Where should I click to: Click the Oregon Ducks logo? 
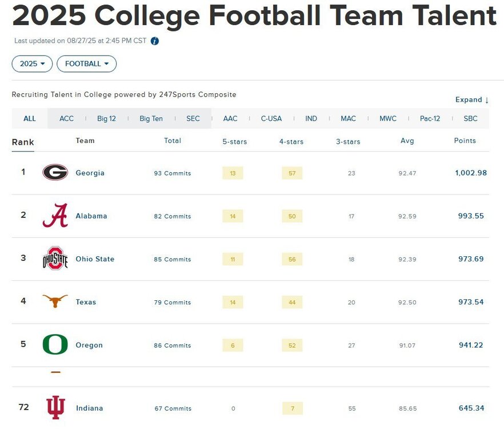click(x=55, y=345)
